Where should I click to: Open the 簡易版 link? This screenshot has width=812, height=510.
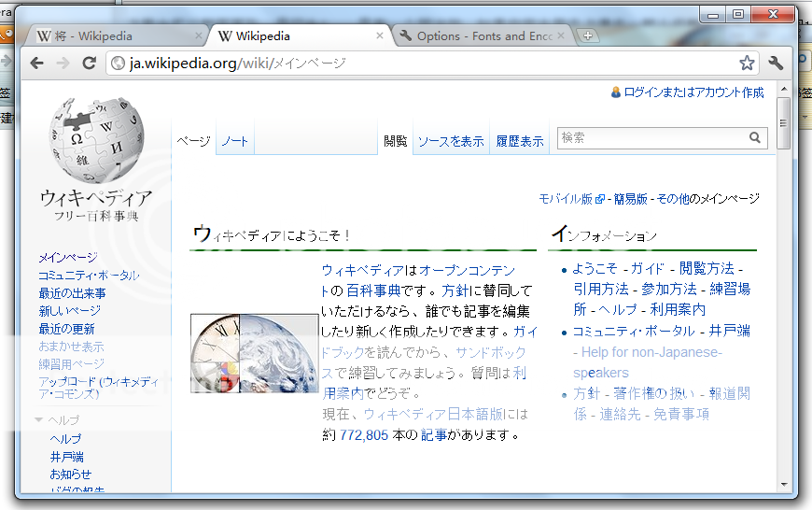(630, 199)
